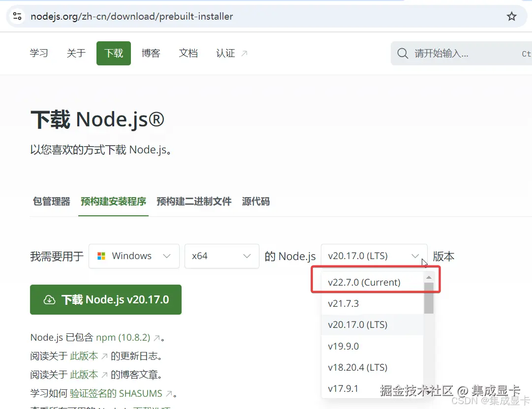Click the chevron on x64 dropdown
The height and width of the screenshot is (409, 532).
pos(247,256)
